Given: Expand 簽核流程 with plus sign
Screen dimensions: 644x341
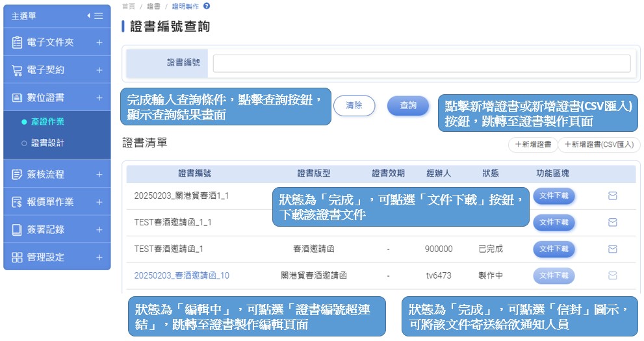Looking at the screenshot, I should click(x=99, y=175).
